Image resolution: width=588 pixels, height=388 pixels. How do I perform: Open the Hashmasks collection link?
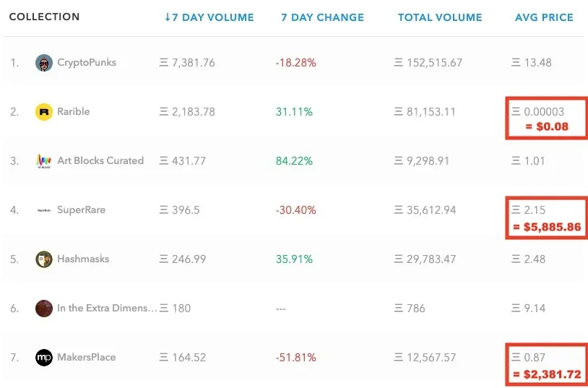(x=83, y=259)
